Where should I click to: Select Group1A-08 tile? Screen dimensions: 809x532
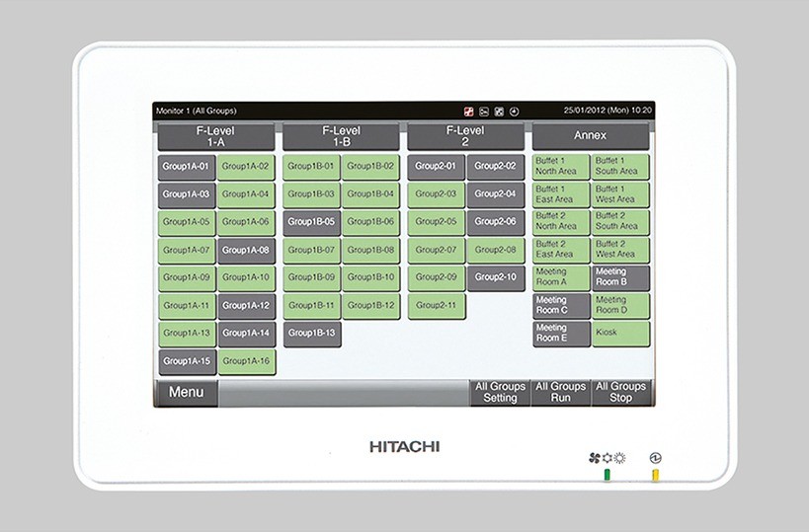pos(246,251)
